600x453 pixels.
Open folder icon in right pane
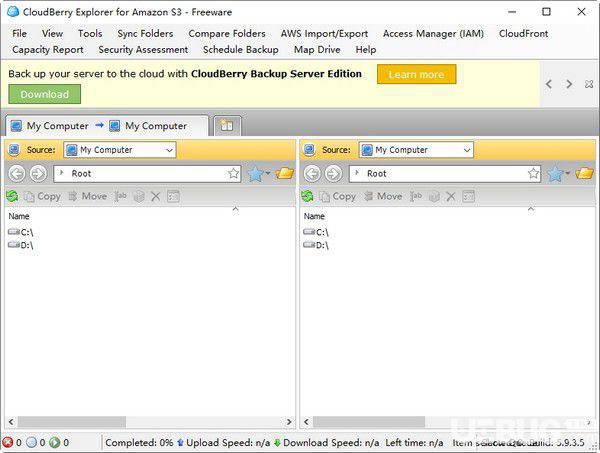(x=584, y=174)
